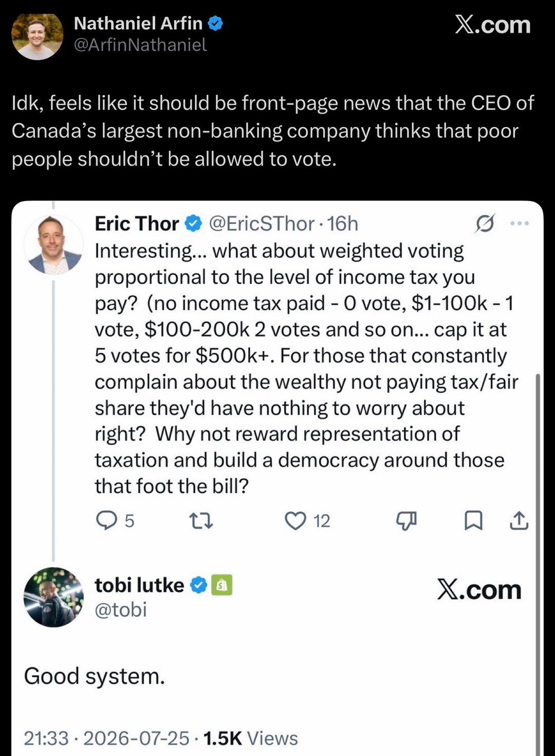Screen dimensions: 555x756
Task: Open tobi lutke's profile avatar
Action: click(53, 597)
